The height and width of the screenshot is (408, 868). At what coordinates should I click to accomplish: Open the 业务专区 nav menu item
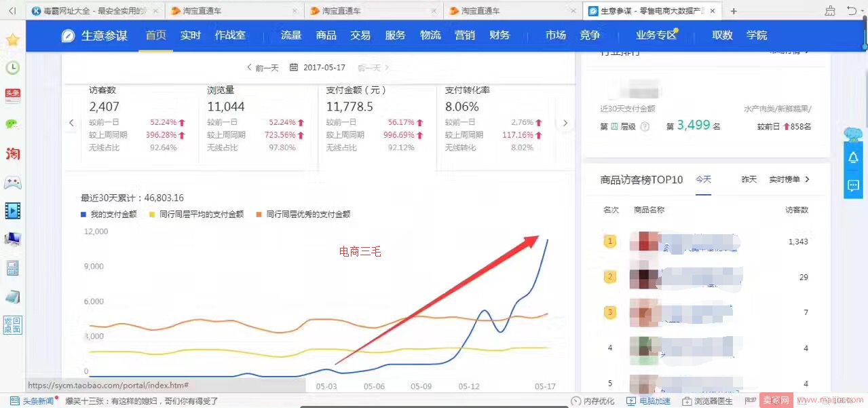[656, 35]
